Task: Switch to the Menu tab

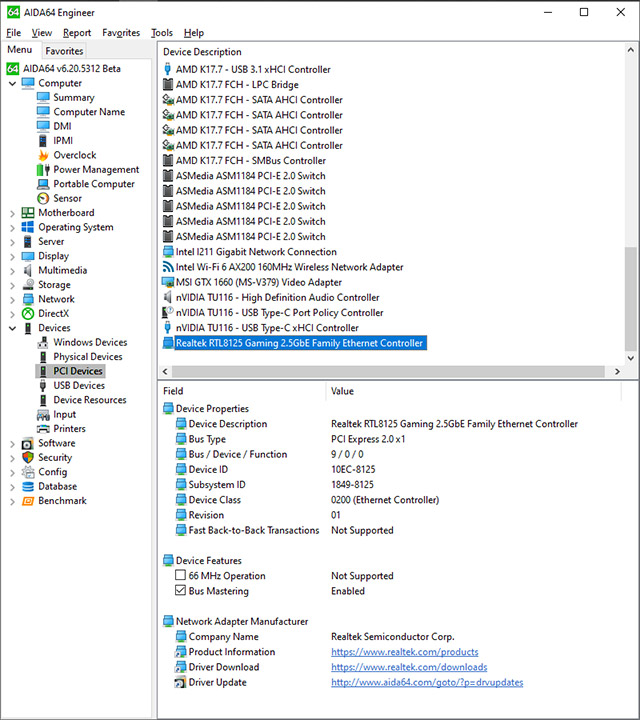Action: click(20, 50)
